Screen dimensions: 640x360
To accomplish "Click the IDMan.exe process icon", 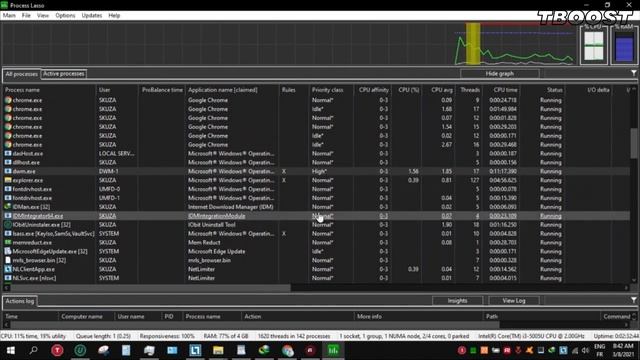I will pyautogui.click(x=8, y=207).
